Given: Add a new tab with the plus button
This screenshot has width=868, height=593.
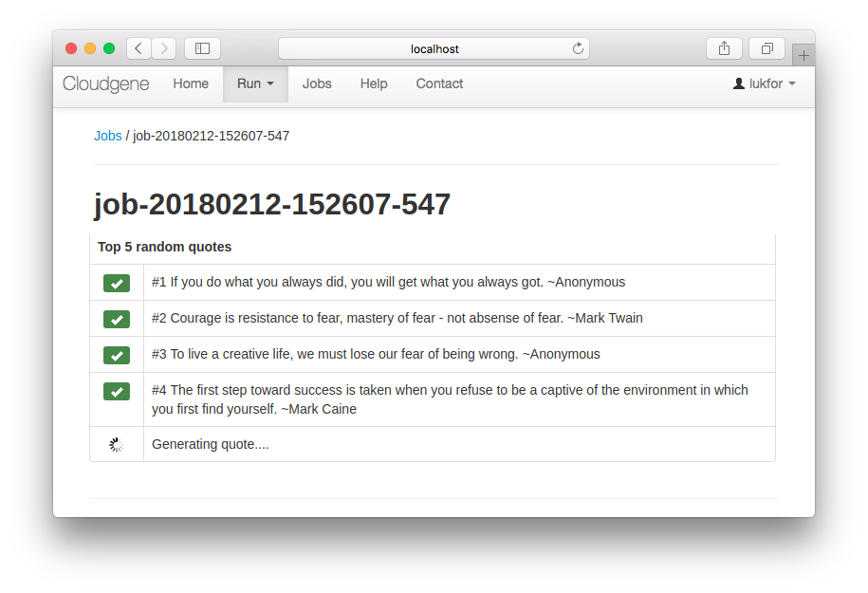Looking at the screenshot, I should [x=803, y=55].
